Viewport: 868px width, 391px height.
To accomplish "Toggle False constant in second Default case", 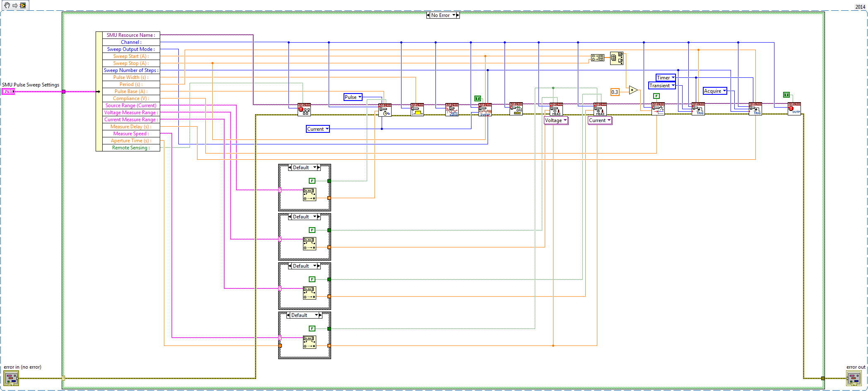I will click(313, 230).
